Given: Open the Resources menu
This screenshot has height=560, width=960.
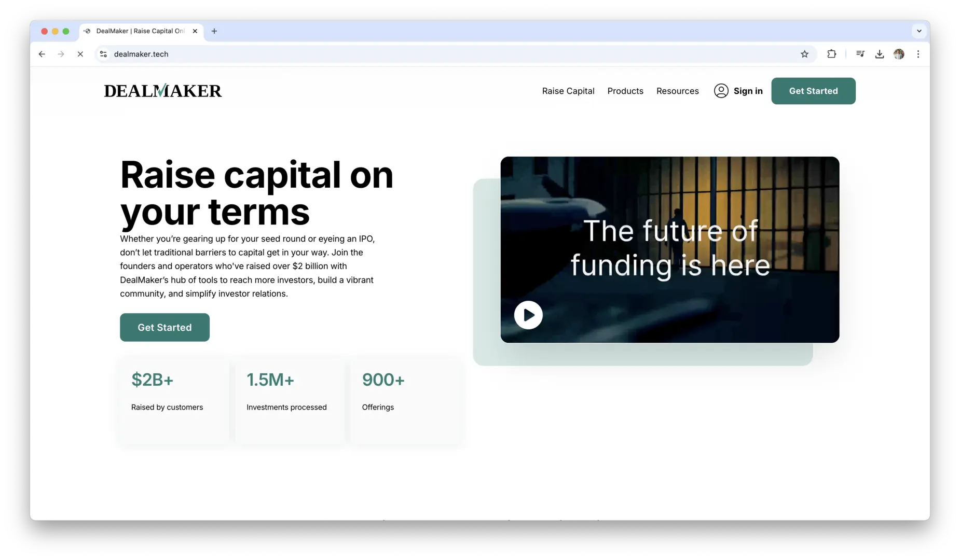Looking at the screenshot, I should [x=677, y=91].
